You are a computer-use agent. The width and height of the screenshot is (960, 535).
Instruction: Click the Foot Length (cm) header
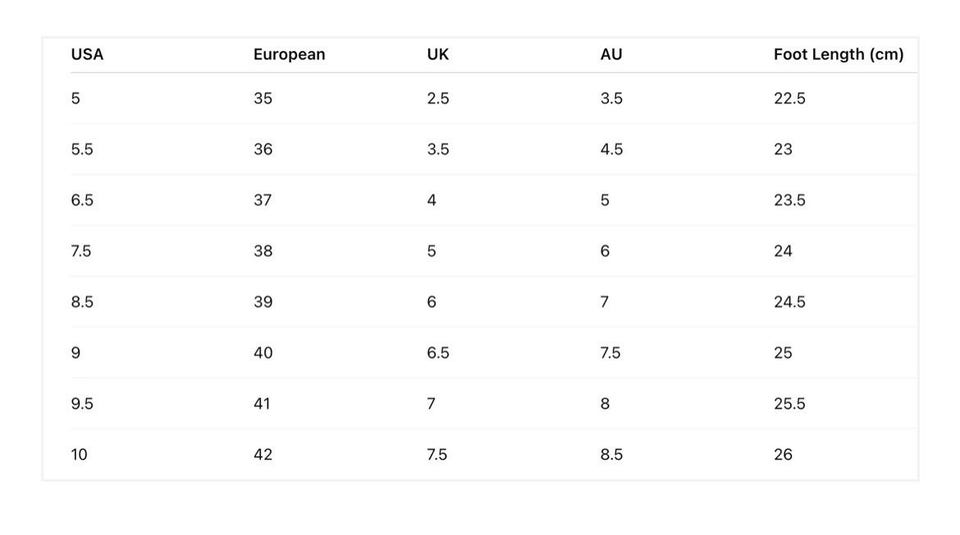(838, 54)
